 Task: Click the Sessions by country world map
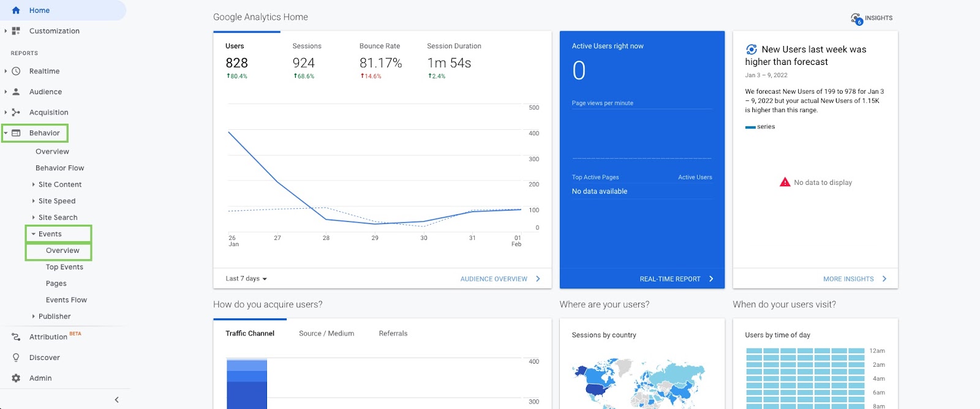[x=639, y=383]
